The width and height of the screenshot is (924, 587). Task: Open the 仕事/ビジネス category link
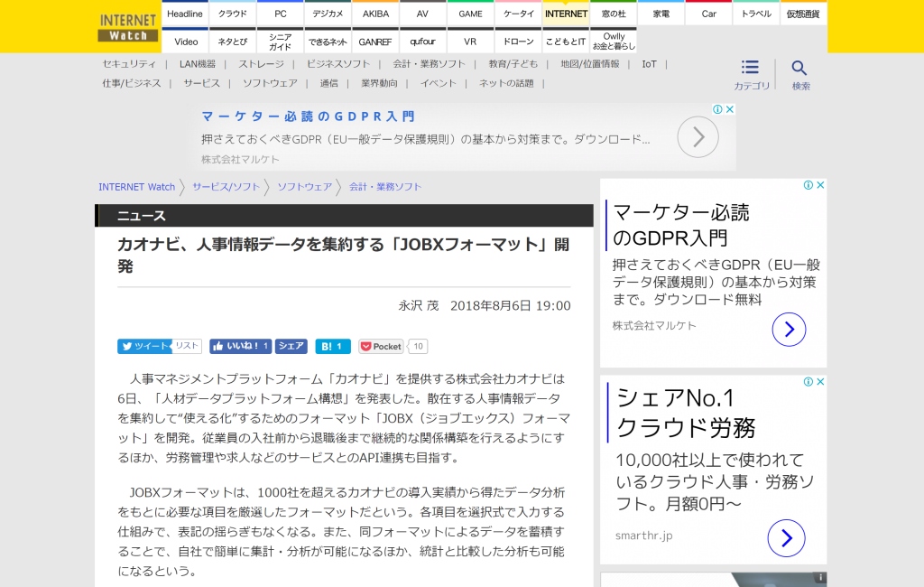(132, 83)
